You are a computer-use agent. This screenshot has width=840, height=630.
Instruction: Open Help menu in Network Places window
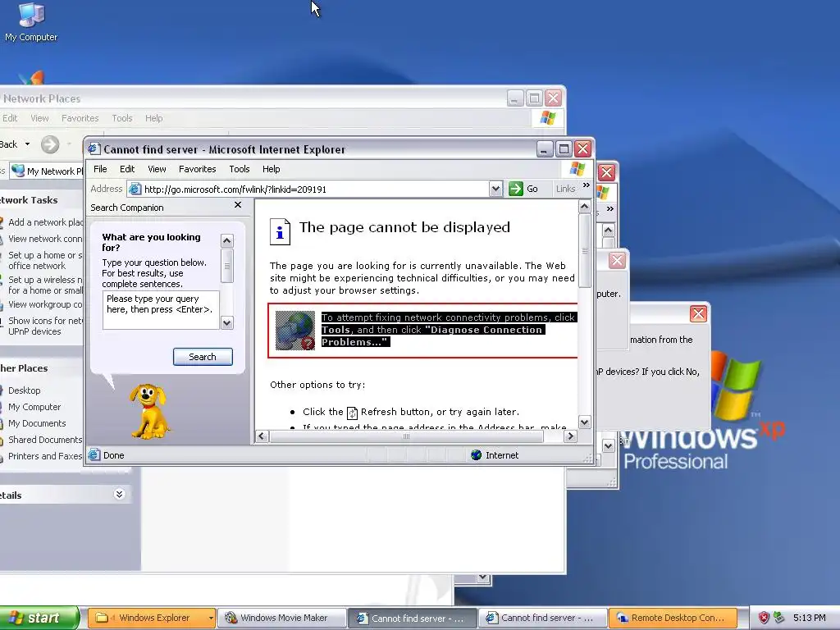[x=153, y=118]
